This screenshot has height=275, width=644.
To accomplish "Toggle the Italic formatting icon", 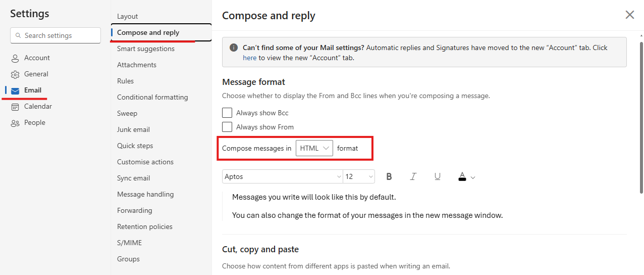I will (x=413, y=176).
